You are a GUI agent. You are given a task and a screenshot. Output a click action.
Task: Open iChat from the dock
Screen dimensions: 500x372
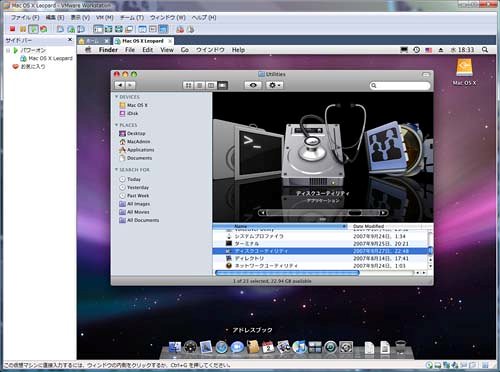click(237, 347)
